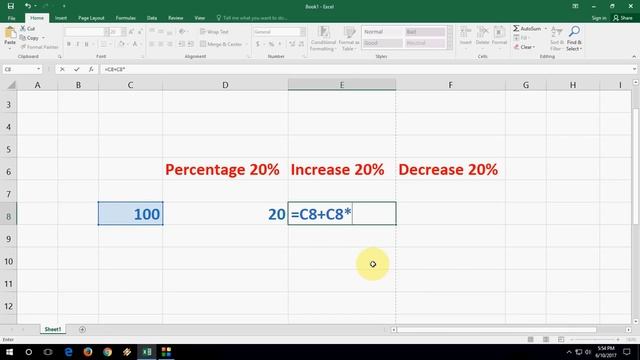
Task: Select the Bad cell style
Action: pyautogui.click(x=424, y=32)
